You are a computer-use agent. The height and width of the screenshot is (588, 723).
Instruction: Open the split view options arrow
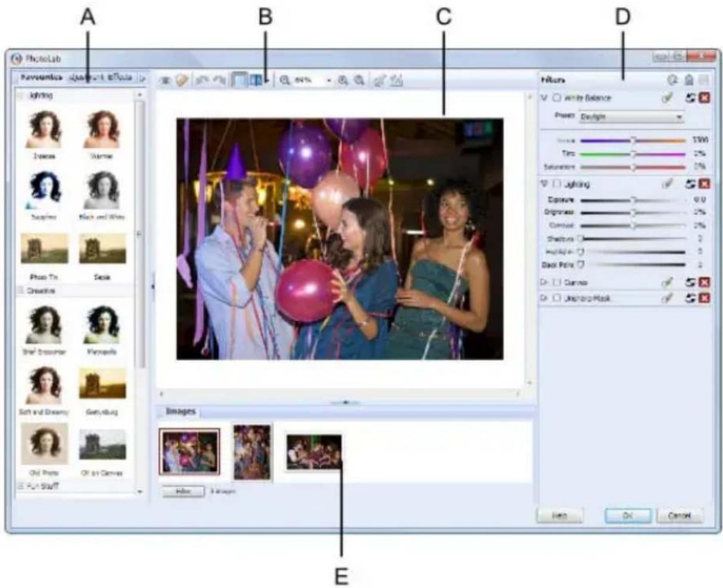(267, 81)
